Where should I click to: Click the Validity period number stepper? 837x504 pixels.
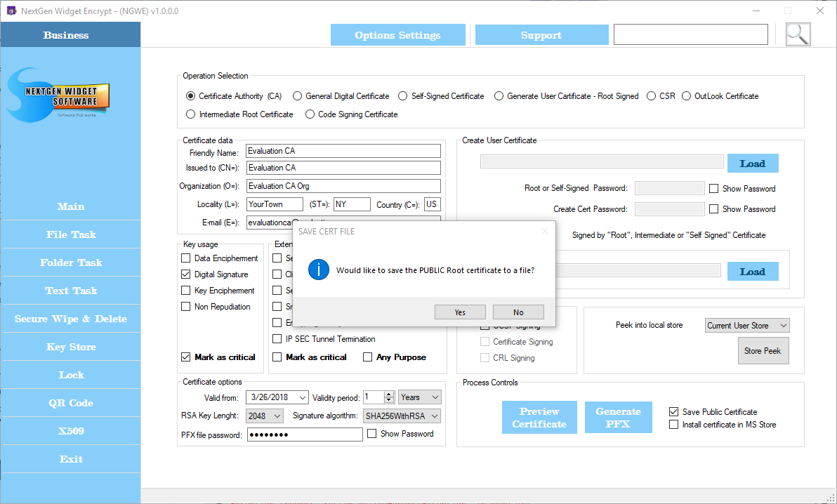click(x=389, y=397)
